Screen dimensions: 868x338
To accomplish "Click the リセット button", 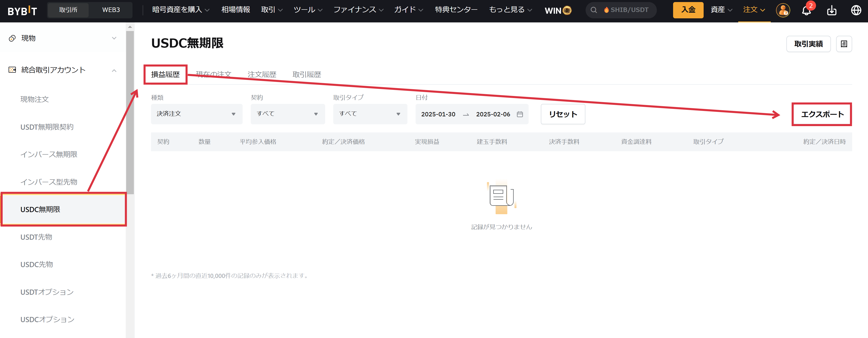I will pyautogui.click(x=563, y=114).
